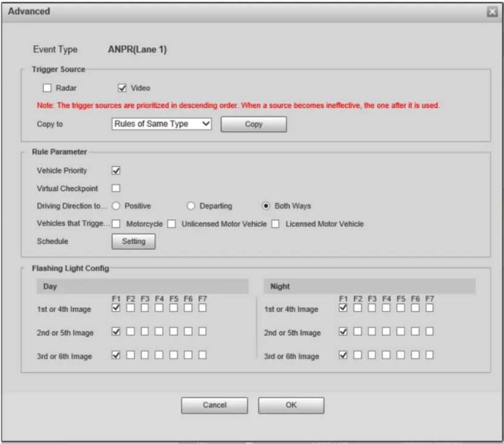Close the Advanced dialog with the X
The image size is (504, 444).
492,12
